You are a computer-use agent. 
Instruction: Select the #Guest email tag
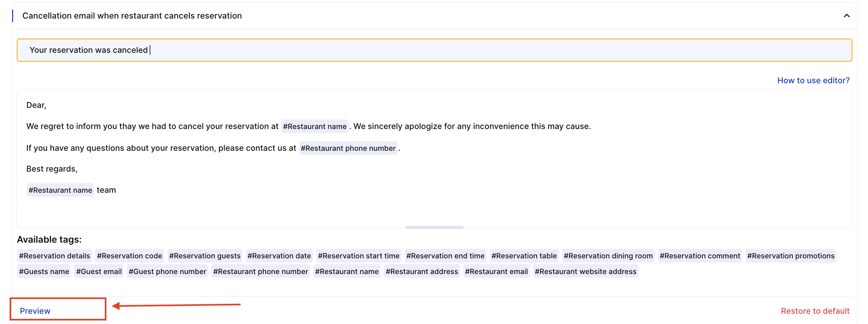(x=99, y=271)
